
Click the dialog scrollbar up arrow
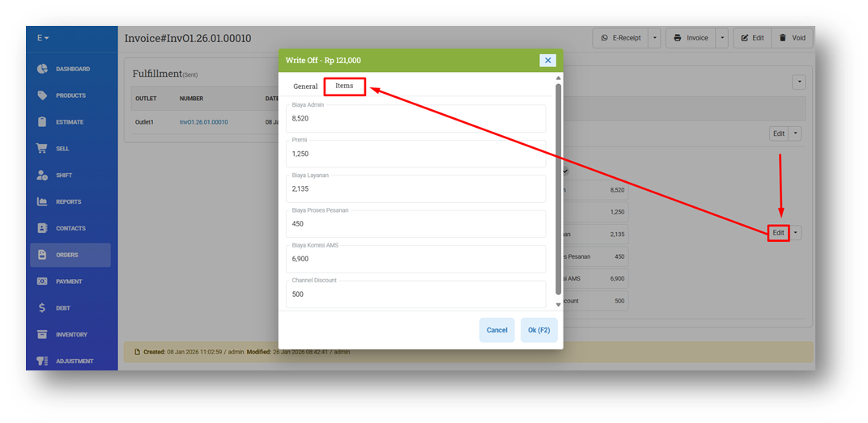coord(558,78)
